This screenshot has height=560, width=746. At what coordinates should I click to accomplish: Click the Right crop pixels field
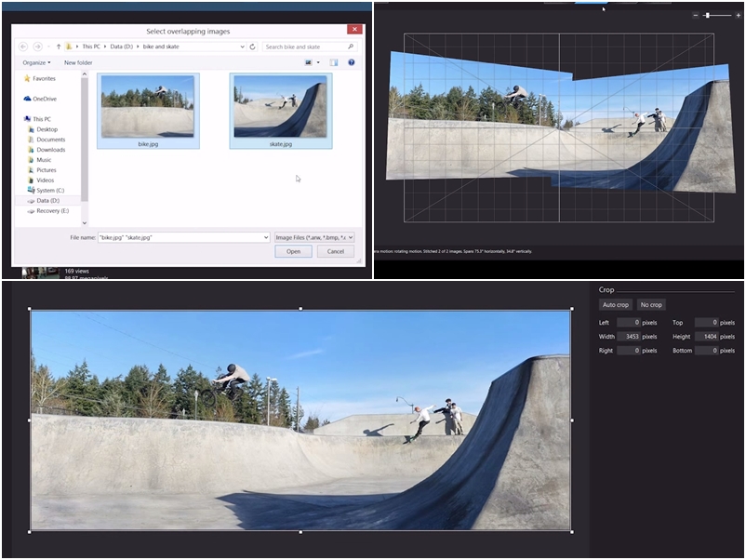point(629,351)
